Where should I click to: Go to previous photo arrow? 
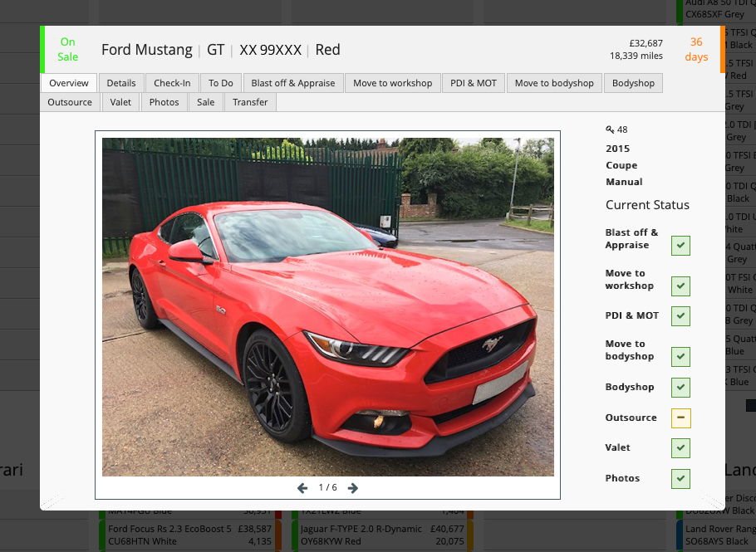pos(302,488)
